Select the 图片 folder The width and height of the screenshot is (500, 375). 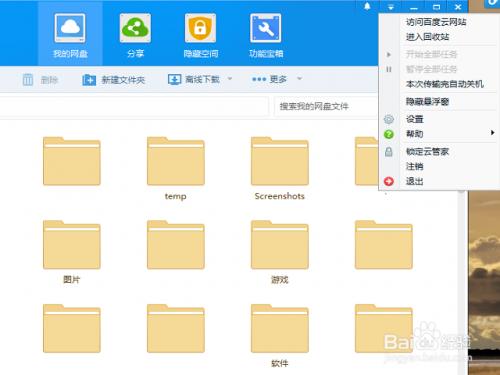click(72, 245)
